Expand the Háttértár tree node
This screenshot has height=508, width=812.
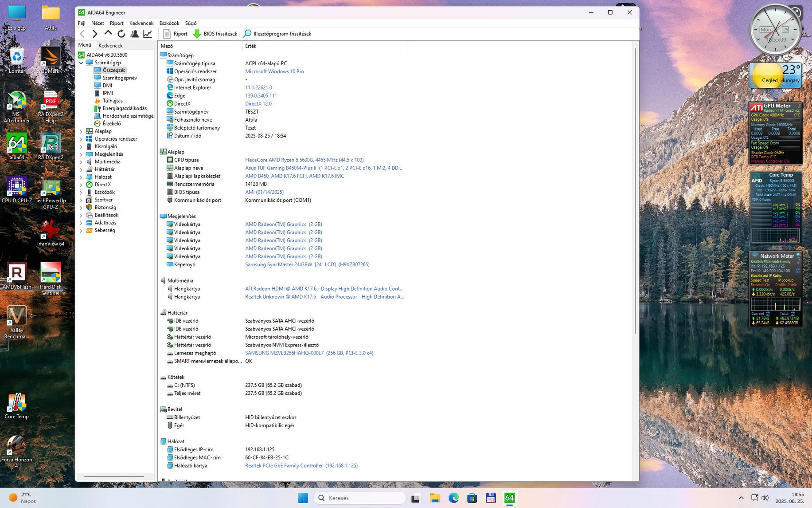82,169
